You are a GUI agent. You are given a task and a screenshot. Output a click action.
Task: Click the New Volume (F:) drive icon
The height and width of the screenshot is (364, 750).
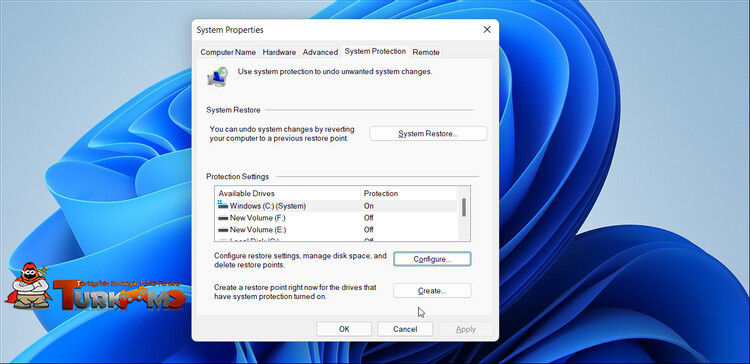(x=223, y=218)
